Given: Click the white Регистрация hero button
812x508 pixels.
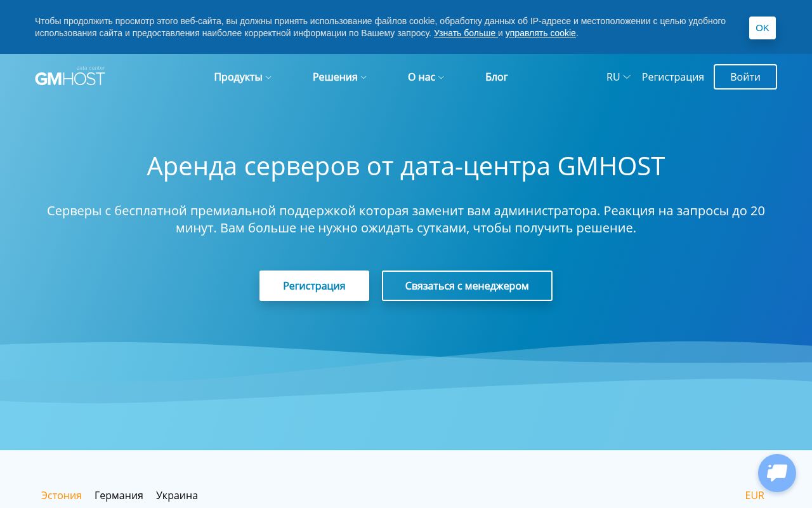Looking at the screenshot, I should tap(314, 286).
